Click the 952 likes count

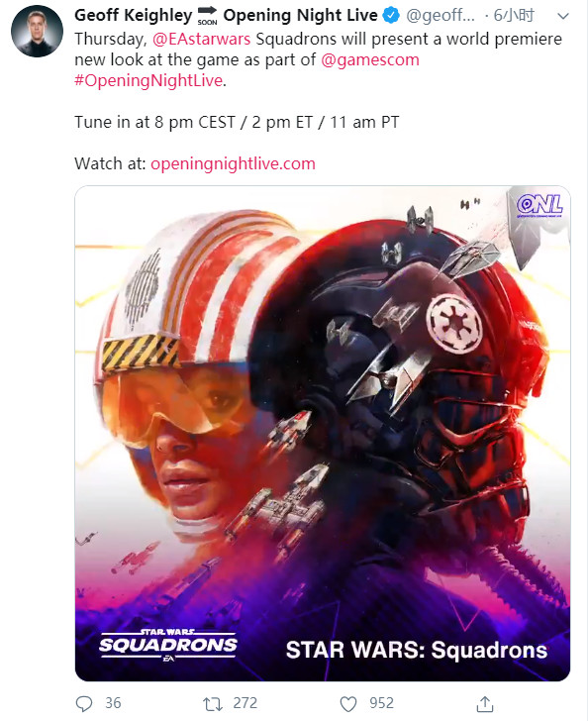(x=381, y=703)
